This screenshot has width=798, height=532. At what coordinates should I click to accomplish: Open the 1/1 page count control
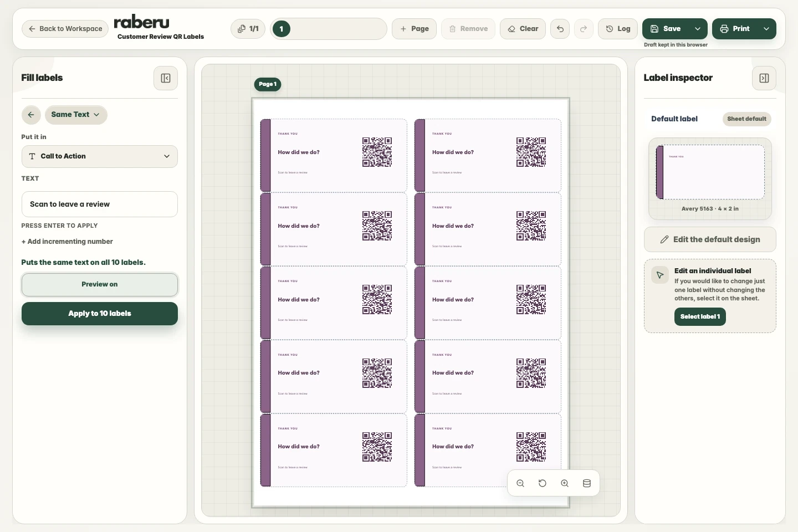pos(248,29)
